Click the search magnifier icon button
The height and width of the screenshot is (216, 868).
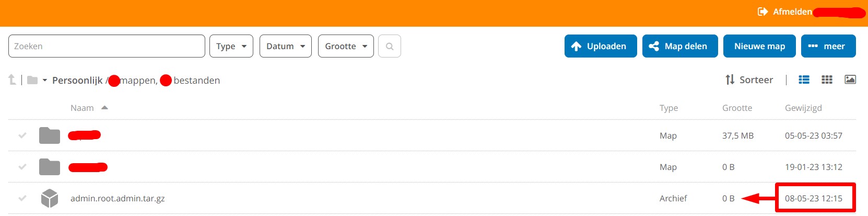[390, 46]
